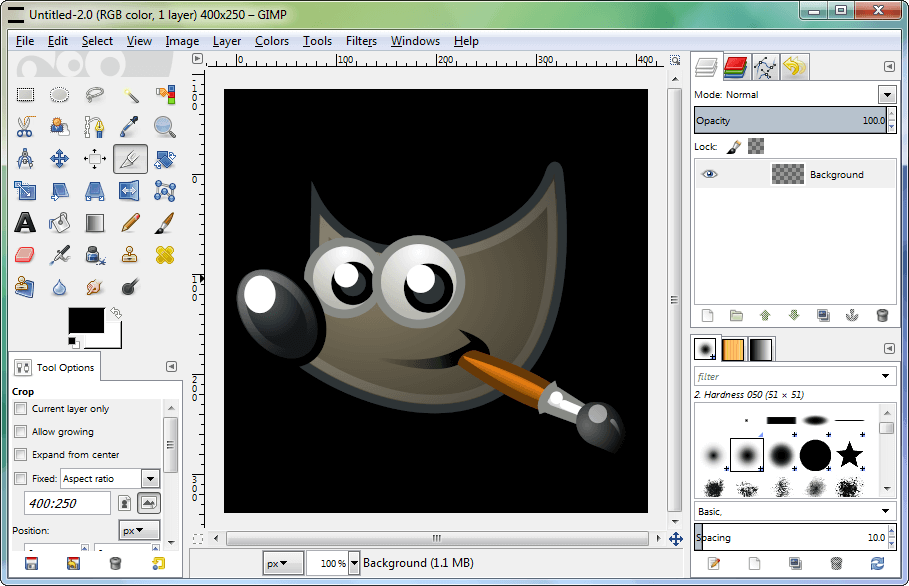Screen dimensions: 909x586
Task: Select the Select by Color tool
Action: tap(165, 94)
